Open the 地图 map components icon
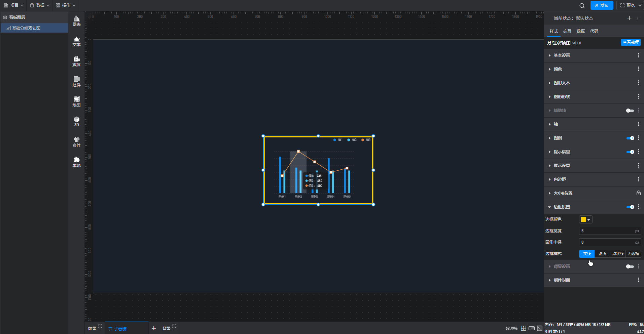This screenshot has height=334, width=644. click(x=76, y=101)
